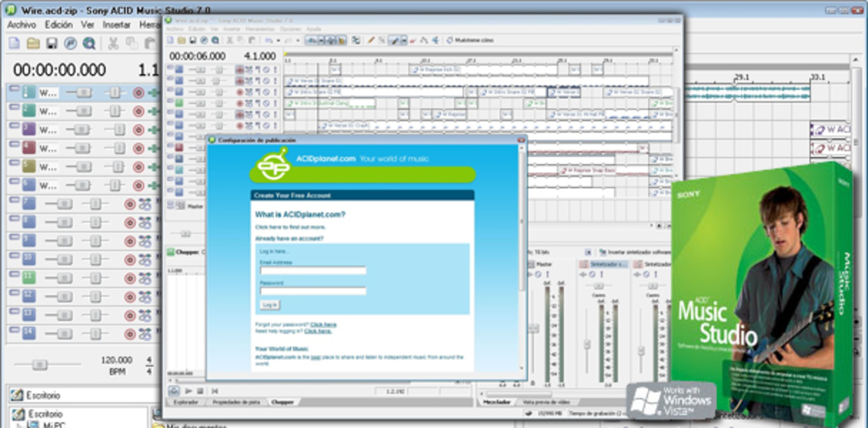Toggle first track solo exclamation in middle window
868x428 pixels.
point(275,70)
